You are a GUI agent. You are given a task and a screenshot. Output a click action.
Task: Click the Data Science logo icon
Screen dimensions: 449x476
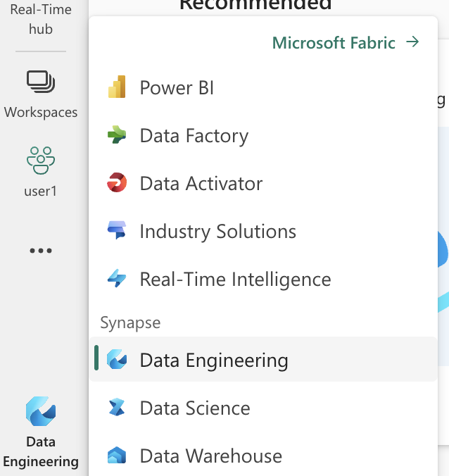[117, 407]
